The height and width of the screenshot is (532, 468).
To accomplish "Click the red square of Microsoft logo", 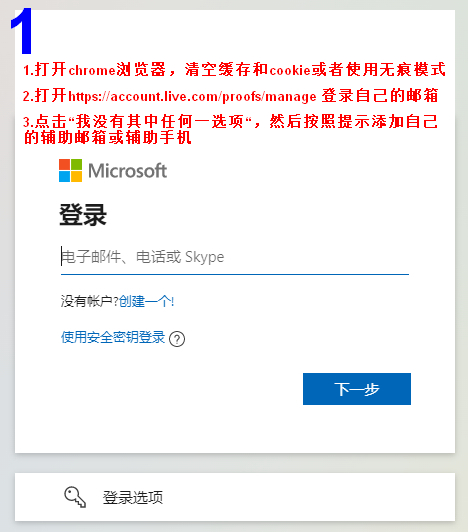I will click(x=64, y=164).
